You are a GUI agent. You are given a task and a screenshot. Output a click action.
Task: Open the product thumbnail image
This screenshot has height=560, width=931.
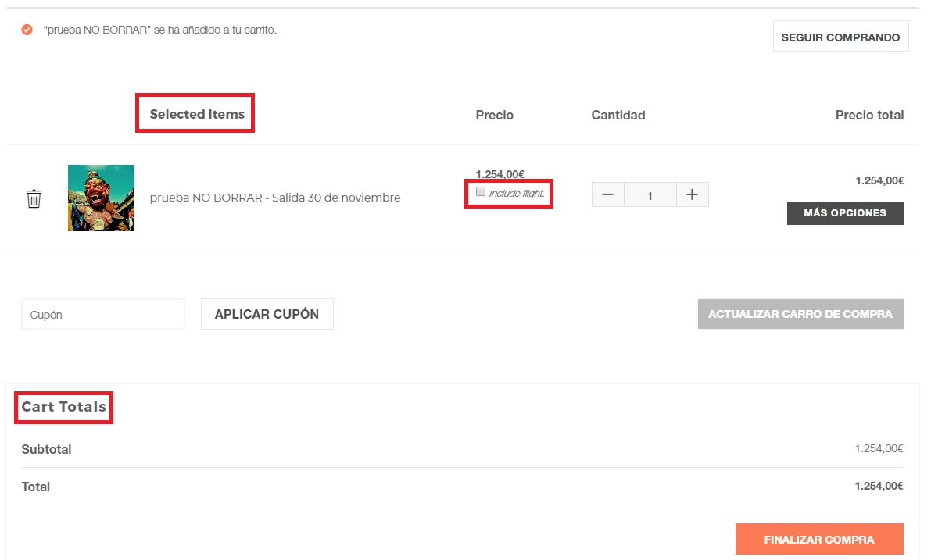tap(101, 198)
